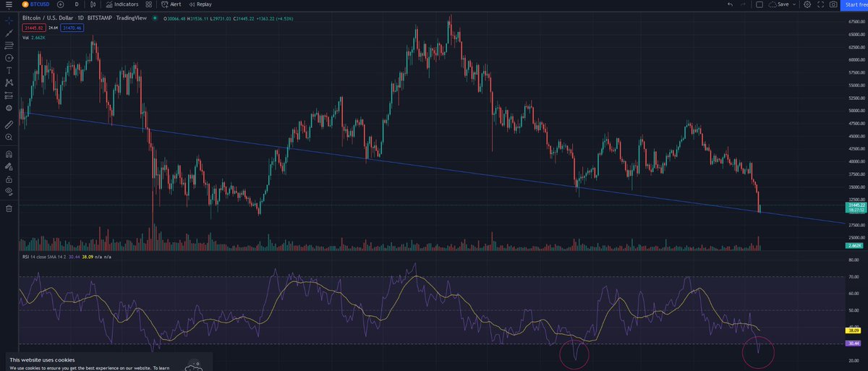Screen dimensions: 868x371
Task: Change the D timeframe interval
Action: click(77, 4)
